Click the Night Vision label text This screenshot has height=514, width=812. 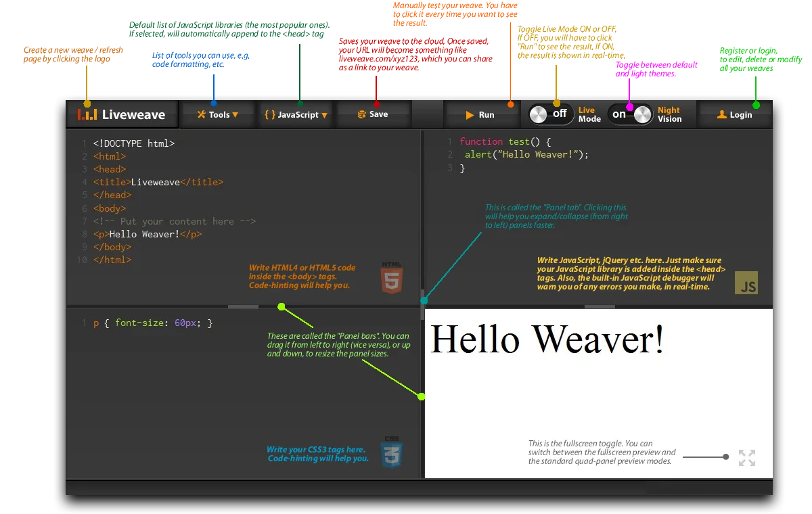coord(670,114)
